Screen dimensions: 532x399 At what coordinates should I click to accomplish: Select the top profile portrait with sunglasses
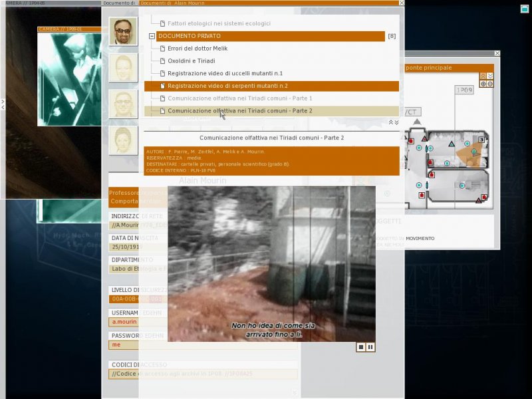point(123,31)
